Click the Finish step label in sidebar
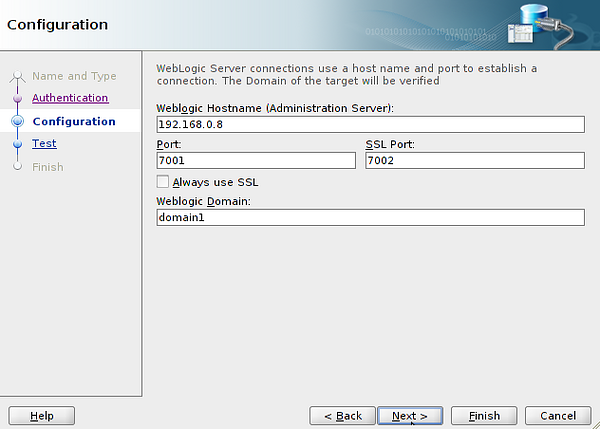600x429 pixels. pyautogui.click(x=47, y=167)
